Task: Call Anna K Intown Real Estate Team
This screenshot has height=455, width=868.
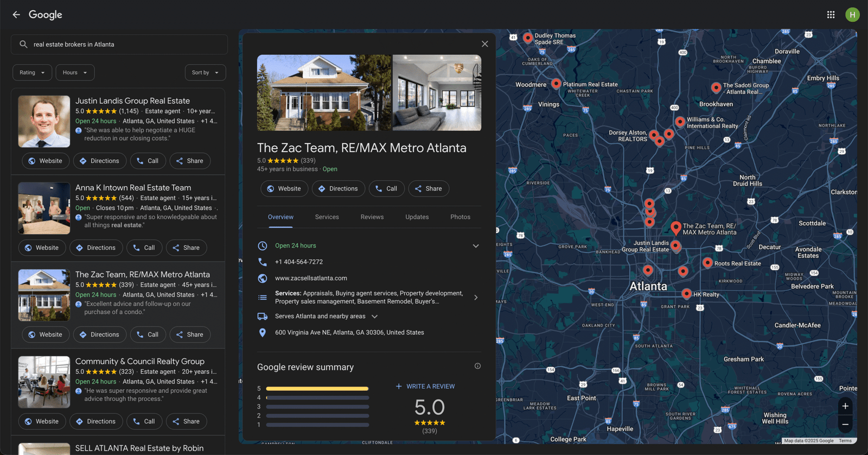Action: (144, 248)
